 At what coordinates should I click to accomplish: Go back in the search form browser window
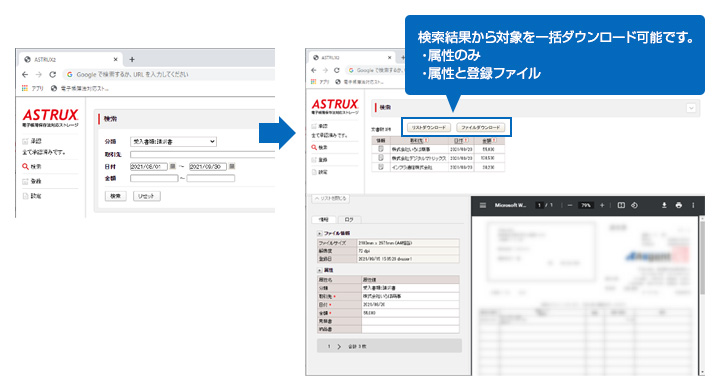point(25,74)
